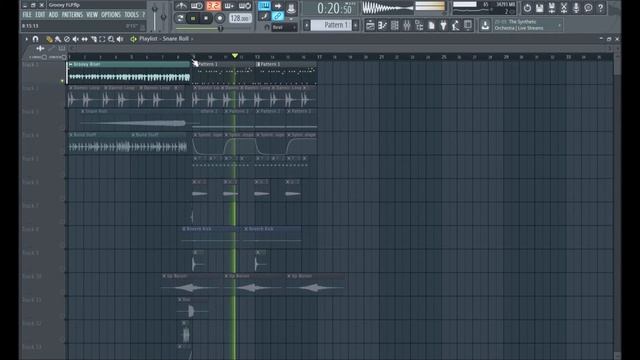
Task: Open the VIEW menu
Action: pyautogui.click(x=92, y=15)
